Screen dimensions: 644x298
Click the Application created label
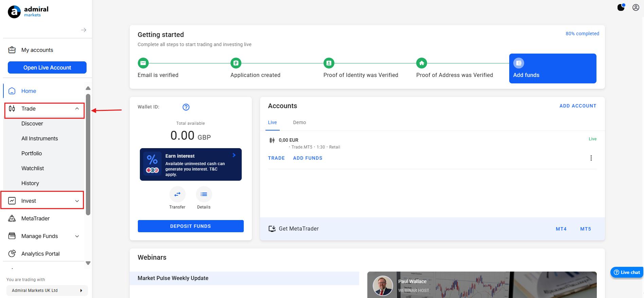click(256, 75)
